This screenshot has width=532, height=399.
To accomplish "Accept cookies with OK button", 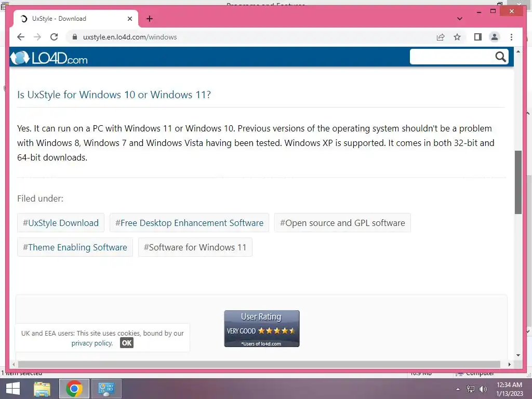I will (127, 343).
